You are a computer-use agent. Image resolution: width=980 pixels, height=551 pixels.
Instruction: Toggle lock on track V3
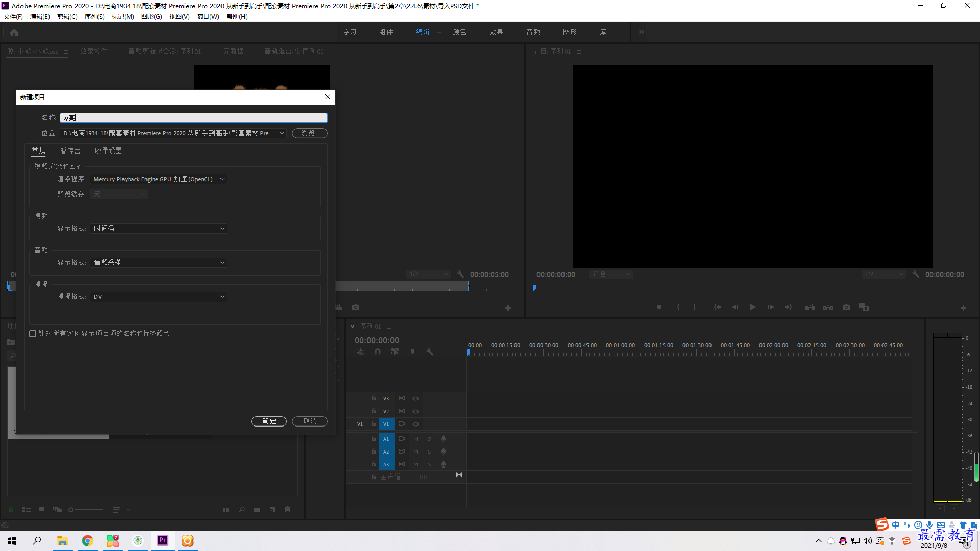click(374, 398)
